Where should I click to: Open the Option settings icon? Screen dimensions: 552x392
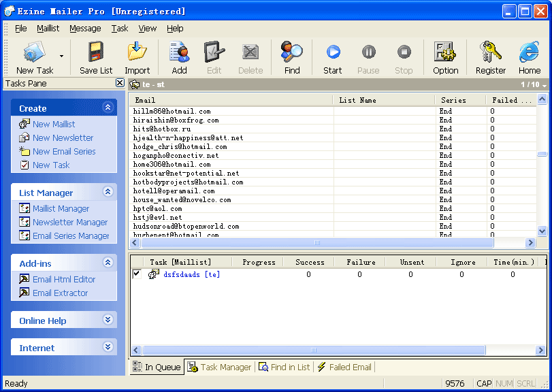(x=445, y=52)
